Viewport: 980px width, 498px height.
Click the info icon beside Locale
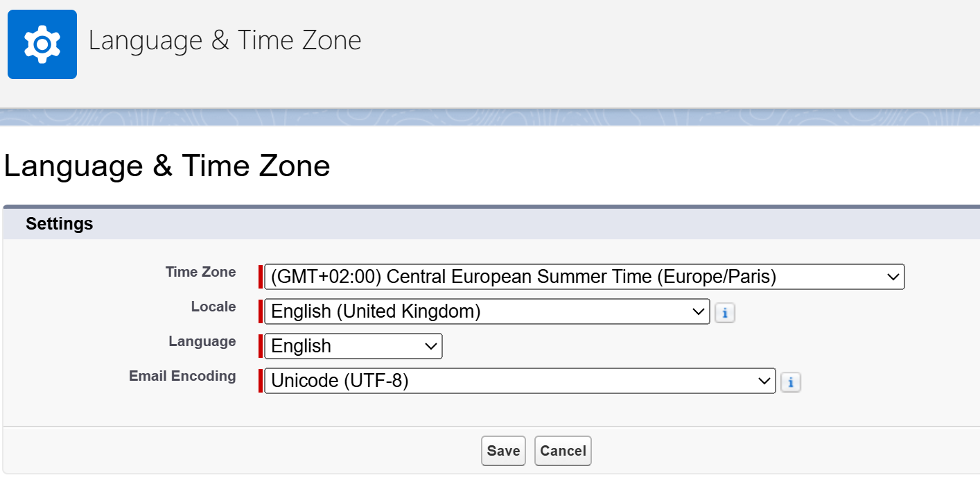pos(724,313)
